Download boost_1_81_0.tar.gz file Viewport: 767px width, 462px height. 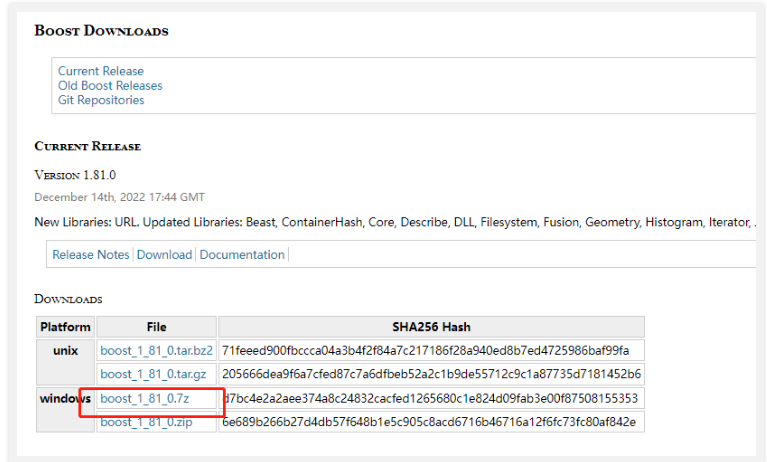pos(153,374)
